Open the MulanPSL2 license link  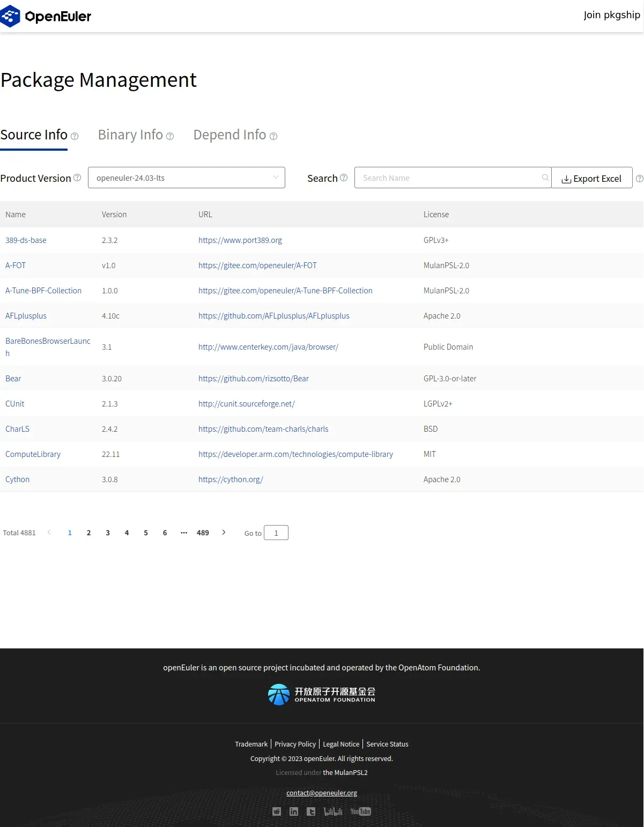(x=345, y=773)
